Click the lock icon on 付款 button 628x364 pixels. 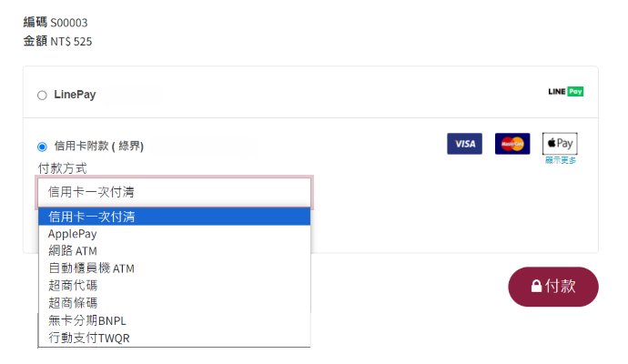point(536,287)
